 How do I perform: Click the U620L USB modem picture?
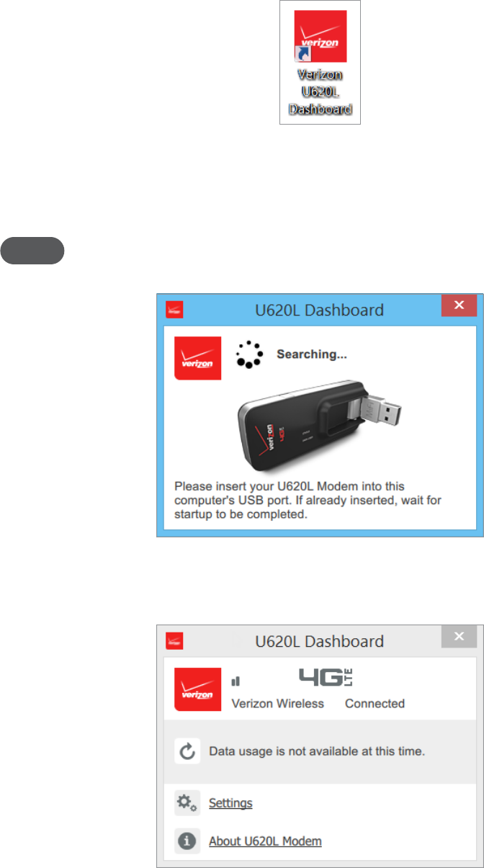coord(321,424)
